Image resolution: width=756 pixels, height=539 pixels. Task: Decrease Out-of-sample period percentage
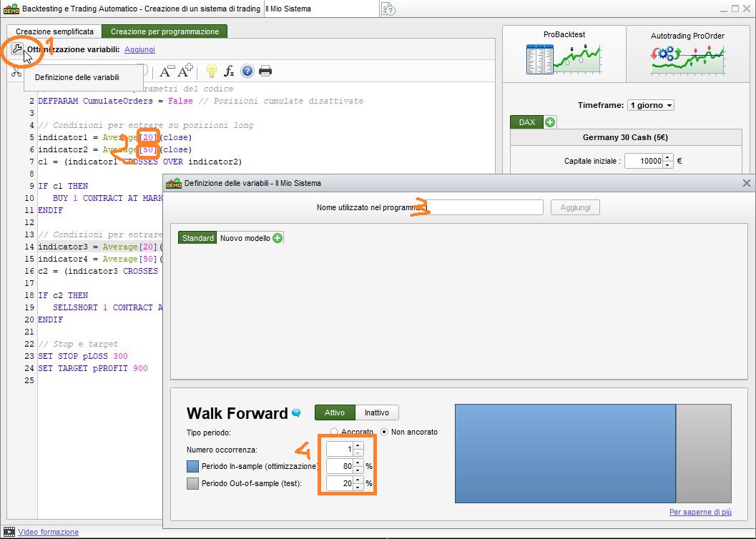[x=358, y=487]
